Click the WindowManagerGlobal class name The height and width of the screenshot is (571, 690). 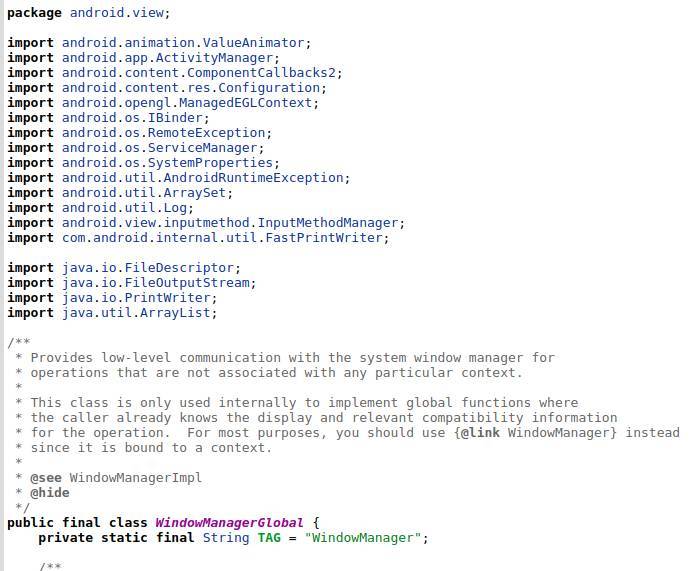coord(229,523)
